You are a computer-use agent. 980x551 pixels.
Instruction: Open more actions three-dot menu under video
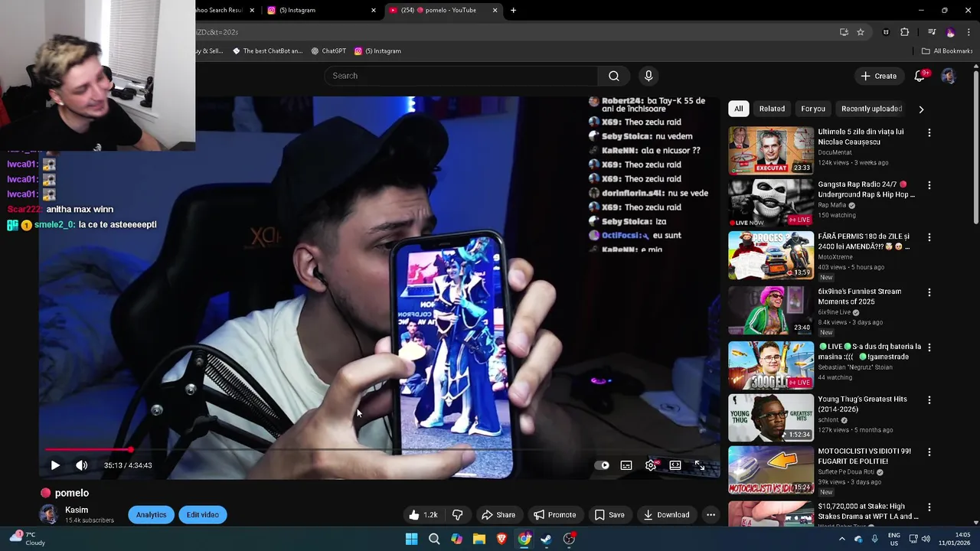(x=710, y=515)
